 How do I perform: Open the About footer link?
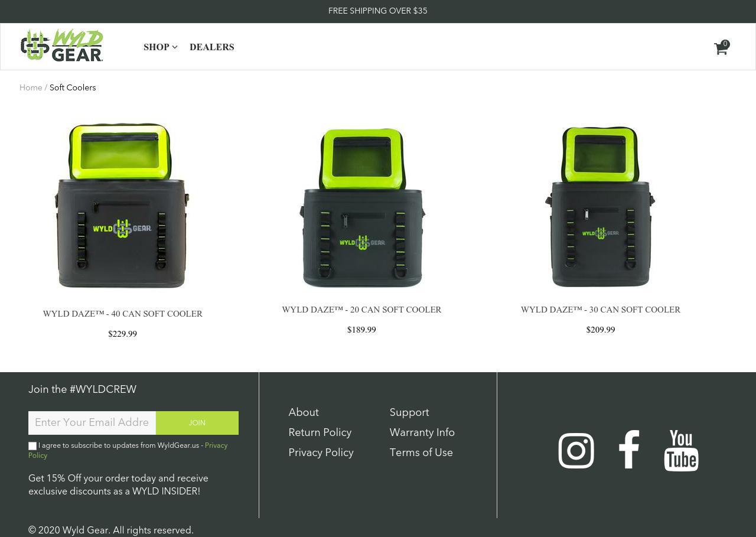[304, 412]
